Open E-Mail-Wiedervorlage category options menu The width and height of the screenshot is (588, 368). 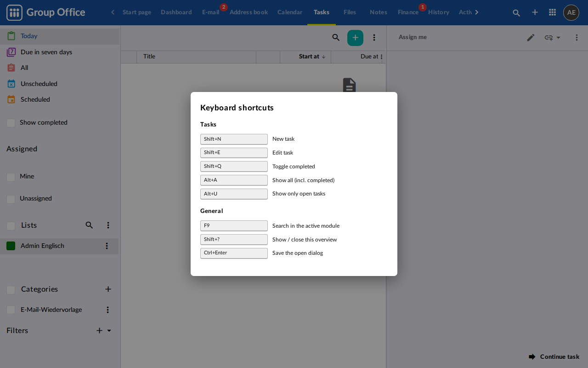108,310
